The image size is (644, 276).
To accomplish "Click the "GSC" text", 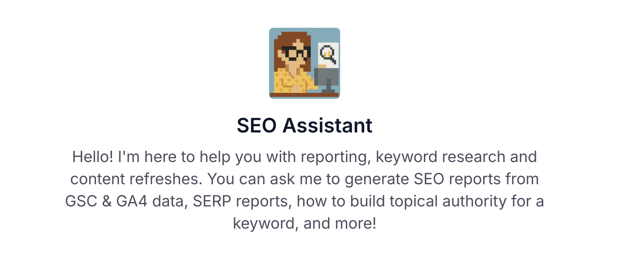I will pos(81,201).
